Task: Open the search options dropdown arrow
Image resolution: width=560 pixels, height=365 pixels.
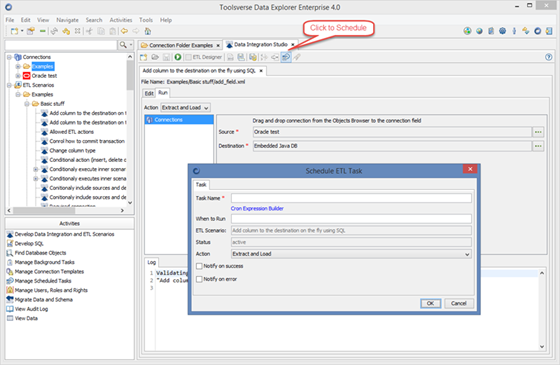Action: click(131, 45)
